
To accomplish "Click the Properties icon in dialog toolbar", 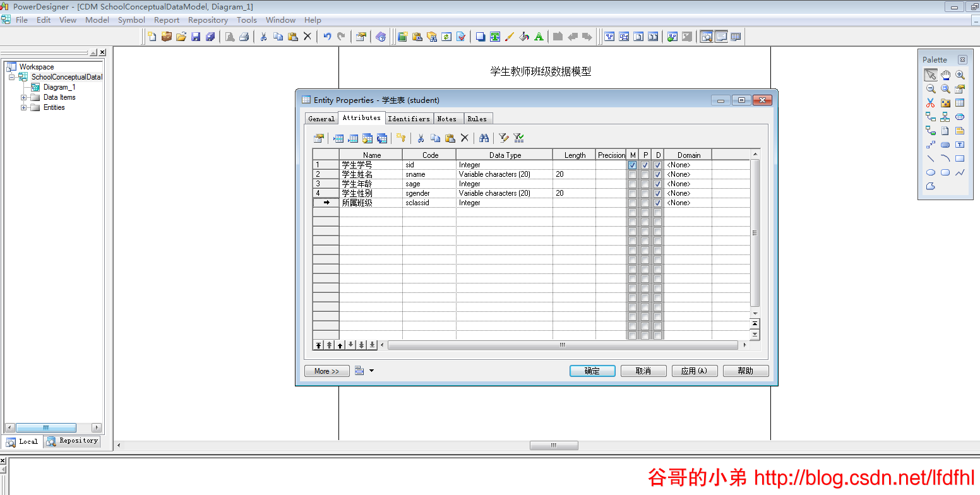I will click(x=319, y=138).
